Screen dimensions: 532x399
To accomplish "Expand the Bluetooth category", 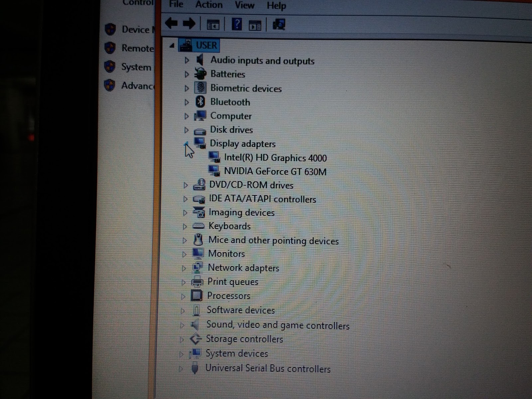I will [187, 102].
